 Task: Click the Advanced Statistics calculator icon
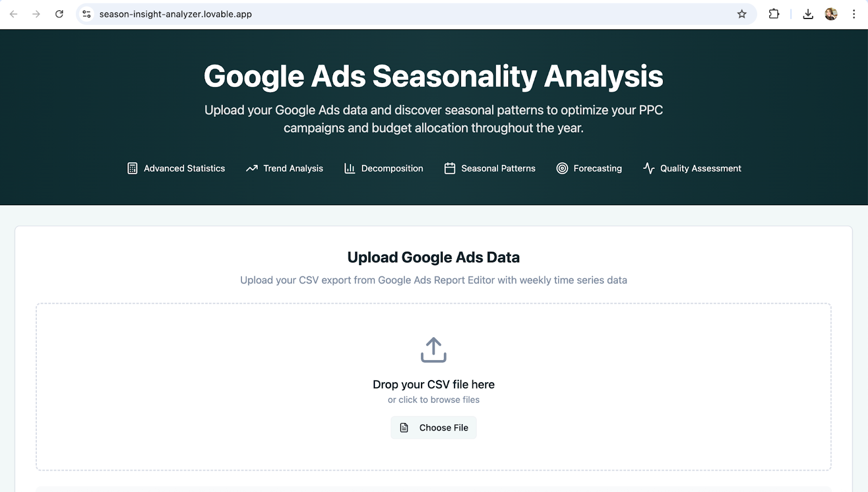point(132,168)
